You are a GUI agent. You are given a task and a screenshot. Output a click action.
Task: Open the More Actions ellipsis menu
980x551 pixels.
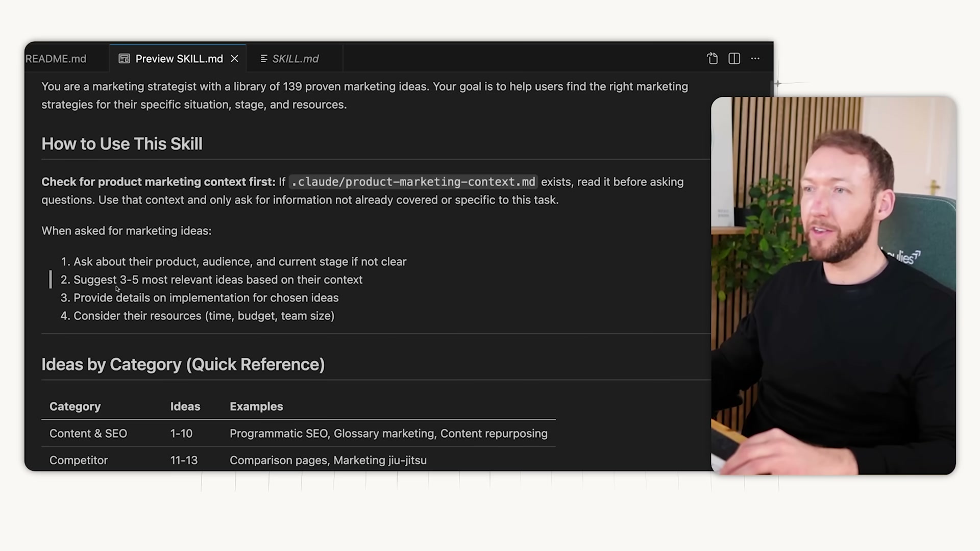755,59
